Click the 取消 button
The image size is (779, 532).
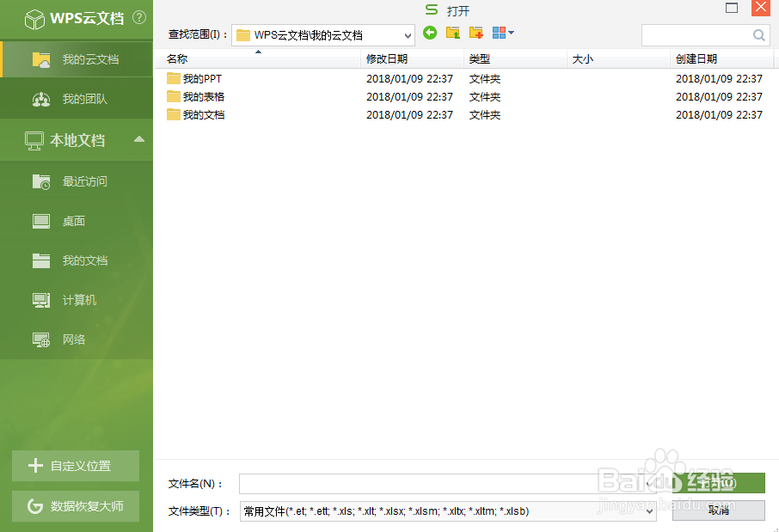tap(719, 511)
